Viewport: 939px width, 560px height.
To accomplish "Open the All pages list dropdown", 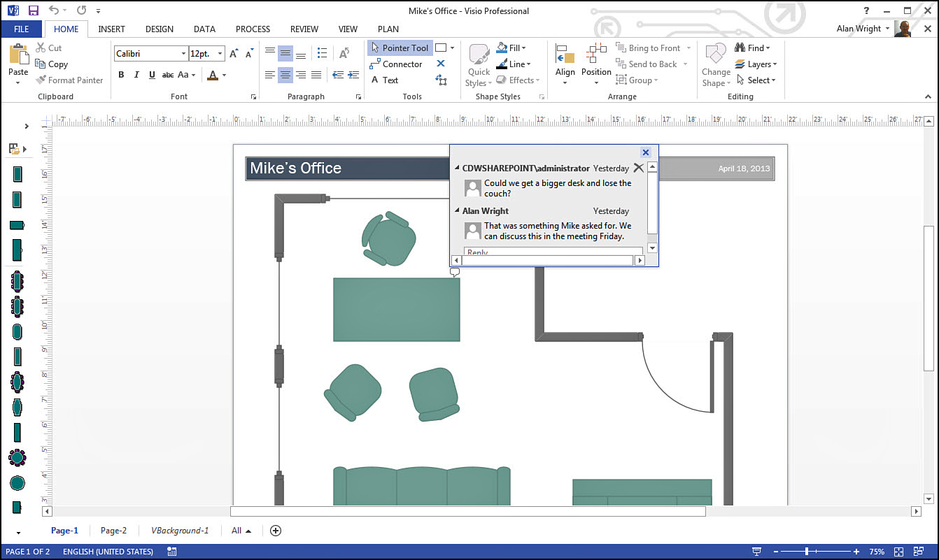I will click(x=241, y=531).
